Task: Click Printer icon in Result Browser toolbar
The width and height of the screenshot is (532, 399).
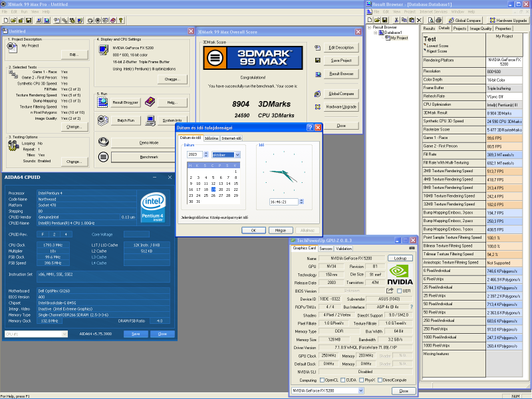Action: (x=438, y=21)
